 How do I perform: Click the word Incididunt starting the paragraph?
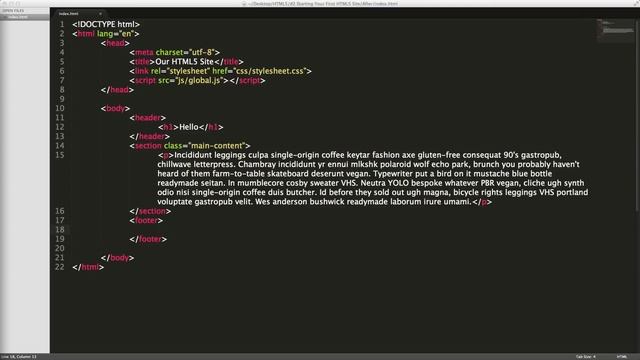tap(193, 155)
